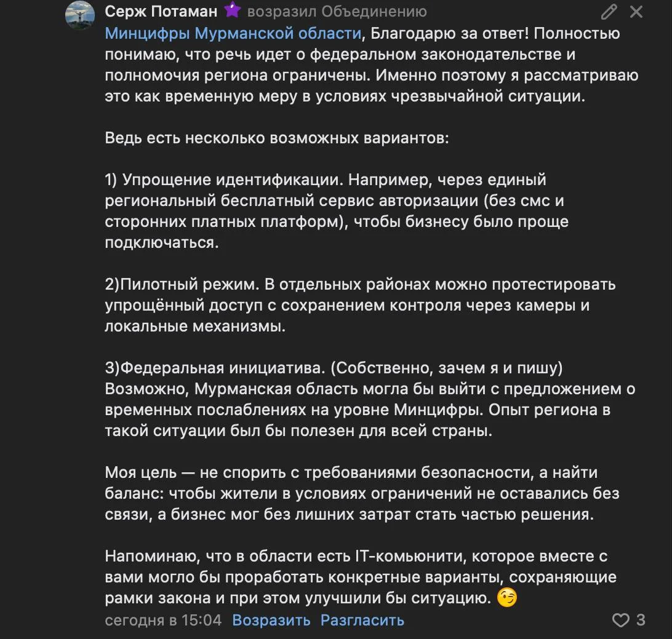Viewport: 672px width, 639px height.
Task: Click the line "Ведь есть несколько возможных вариантов:"
Action: [x=277, y=138]
